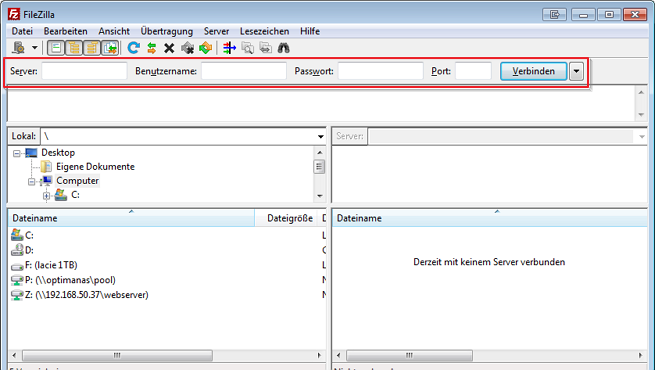Screen dimensions: 655x370
Task: Open the Hilfe menu
Action: click(x=310, y=31)
